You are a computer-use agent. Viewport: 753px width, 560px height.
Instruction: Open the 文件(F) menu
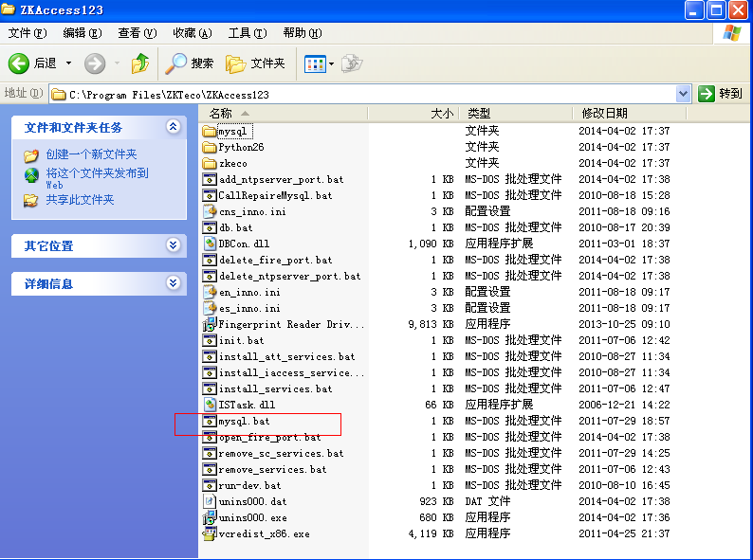(x=28, y=33)
